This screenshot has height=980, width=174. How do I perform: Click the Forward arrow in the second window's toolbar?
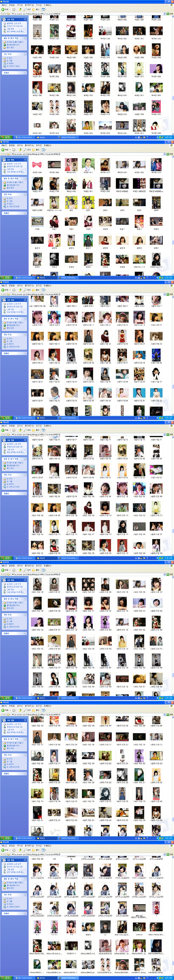click(x=13, y=149)
